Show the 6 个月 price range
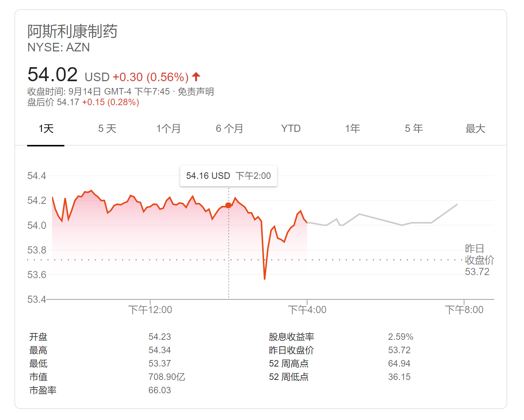This screenshot has width=524, height=420. click(x=229, y=129)
